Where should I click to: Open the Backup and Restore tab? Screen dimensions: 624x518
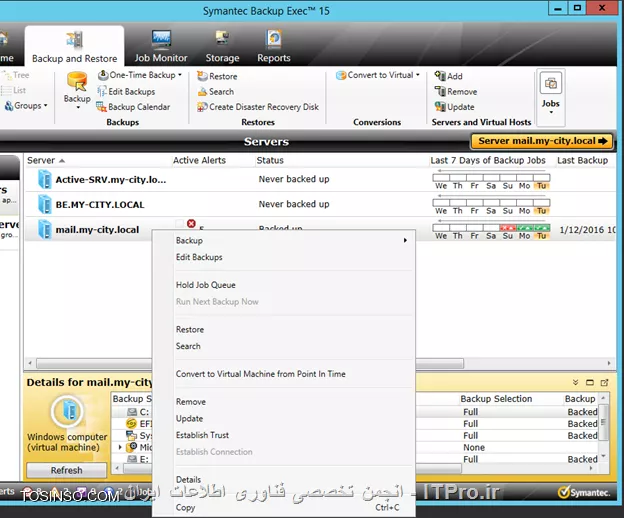(74, 46)
